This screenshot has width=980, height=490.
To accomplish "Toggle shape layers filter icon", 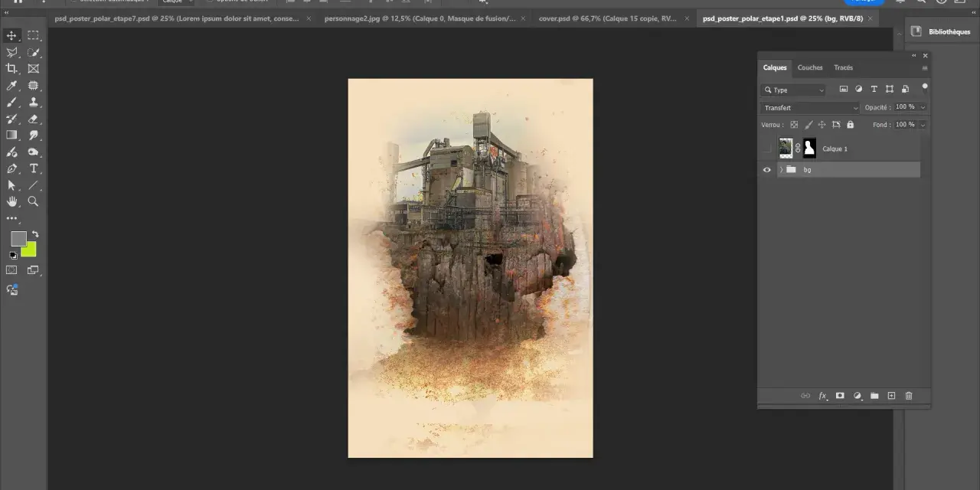I will point(890,90).
